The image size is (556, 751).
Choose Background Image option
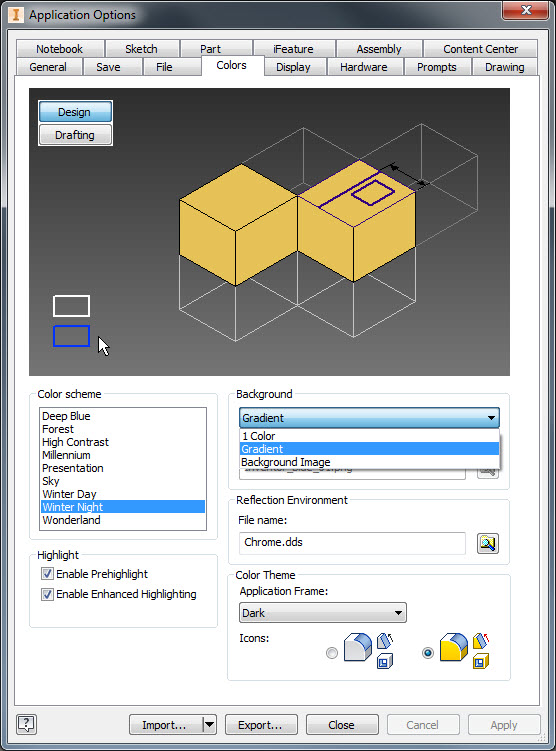tap(369, 462)
